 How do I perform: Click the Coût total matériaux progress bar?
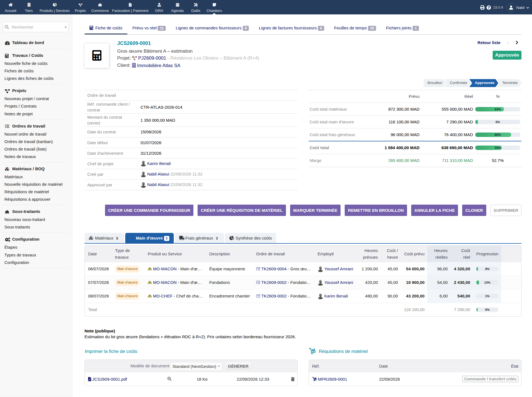[x=498, y=109]
